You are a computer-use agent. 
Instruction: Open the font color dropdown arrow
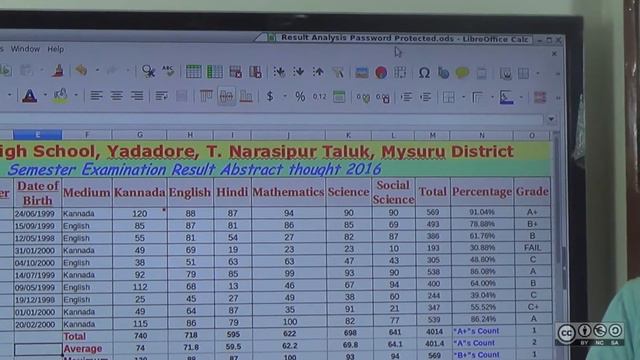[x=45, y=96]
